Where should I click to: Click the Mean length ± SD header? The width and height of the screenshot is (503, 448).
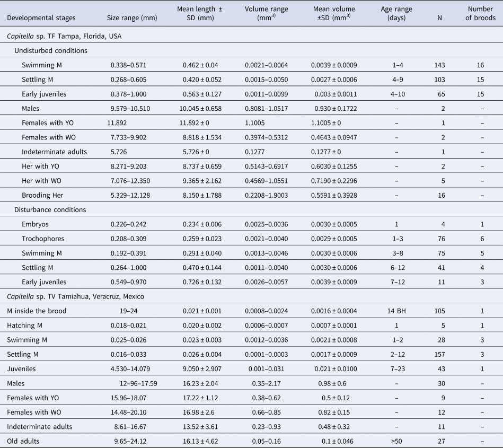(200, 13)
